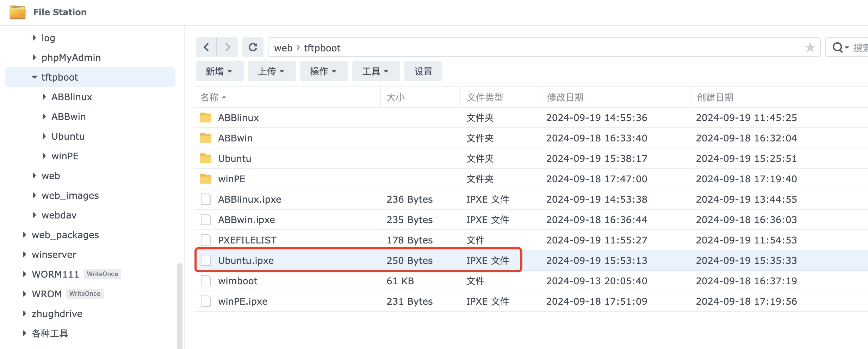The width and height of the screenshot is (868, 349).
Task: Click the File Station folder app icon
Action: pos(18,12)
